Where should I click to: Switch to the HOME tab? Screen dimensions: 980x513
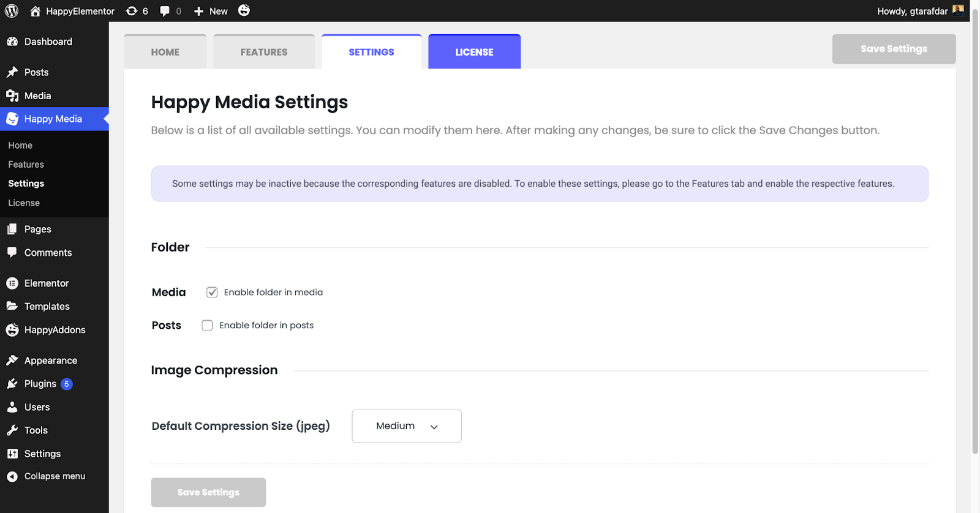[165, 52]
